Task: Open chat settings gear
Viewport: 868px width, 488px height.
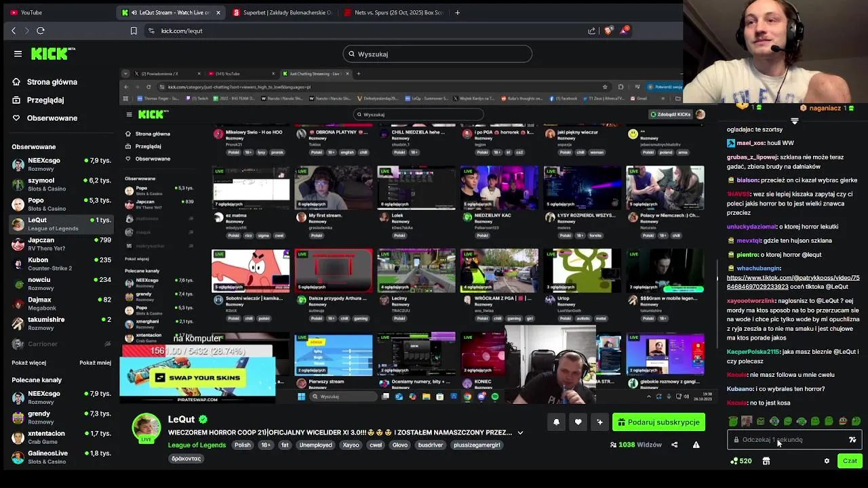Action: [x=827, y=461]
